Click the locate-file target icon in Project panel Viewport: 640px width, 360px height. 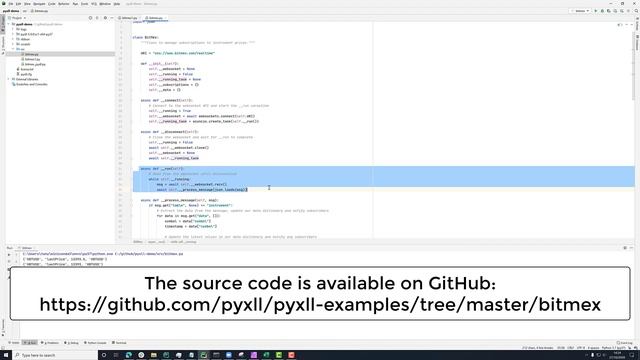click(x=90, y=18)
